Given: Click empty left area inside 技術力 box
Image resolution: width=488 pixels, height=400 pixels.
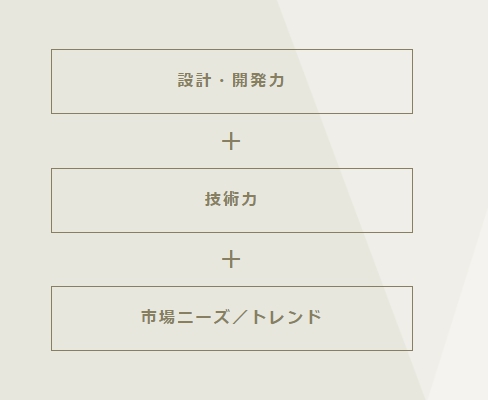Looking at the screenshot, I should [128, 200].
